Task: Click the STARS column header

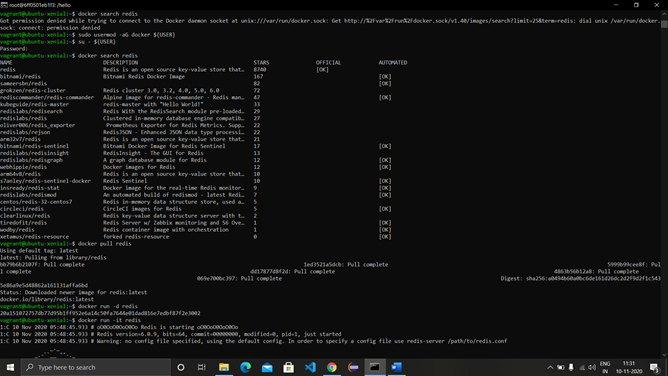Action: tap(261, 63)
